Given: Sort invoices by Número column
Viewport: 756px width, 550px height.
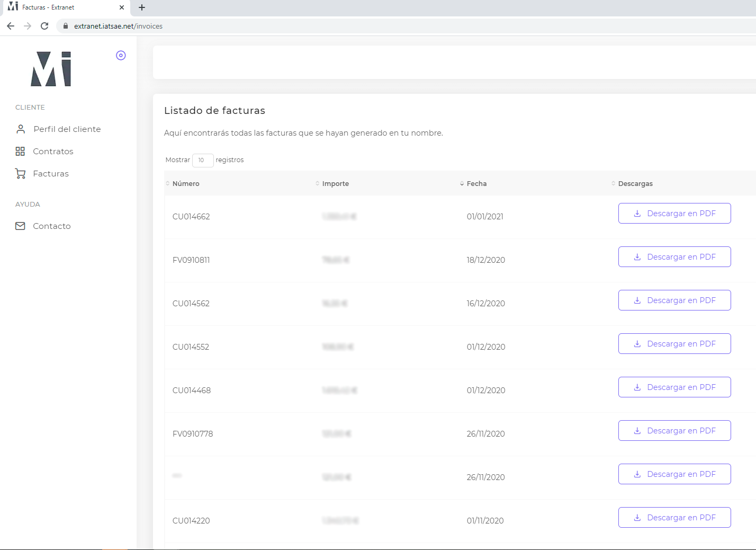Looking at the screenshot, I should [186, 184].
